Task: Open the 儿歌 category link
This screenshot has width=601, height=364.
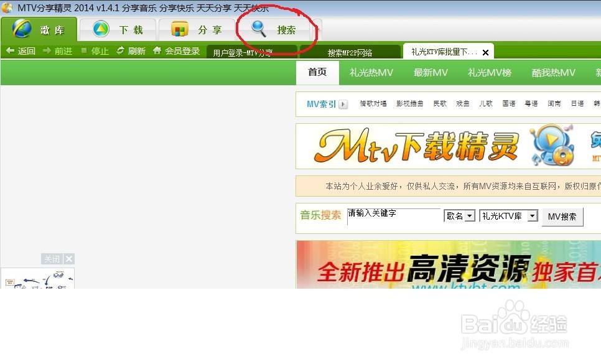Action: point(486,103)
